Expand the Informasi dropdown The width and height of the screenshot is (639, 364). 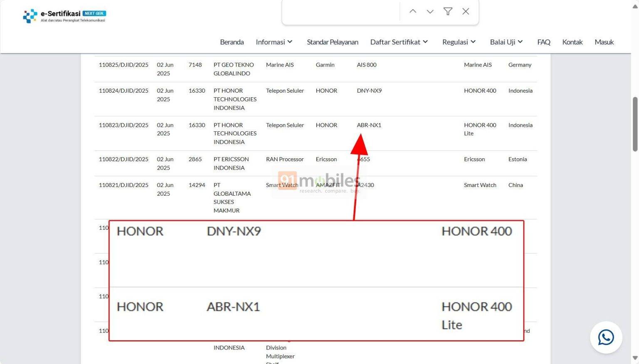point(274,42)
